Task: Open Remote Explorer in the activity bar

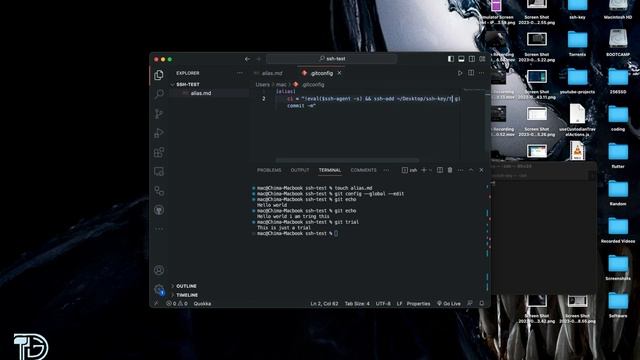Action: click(x=159, y=171)
